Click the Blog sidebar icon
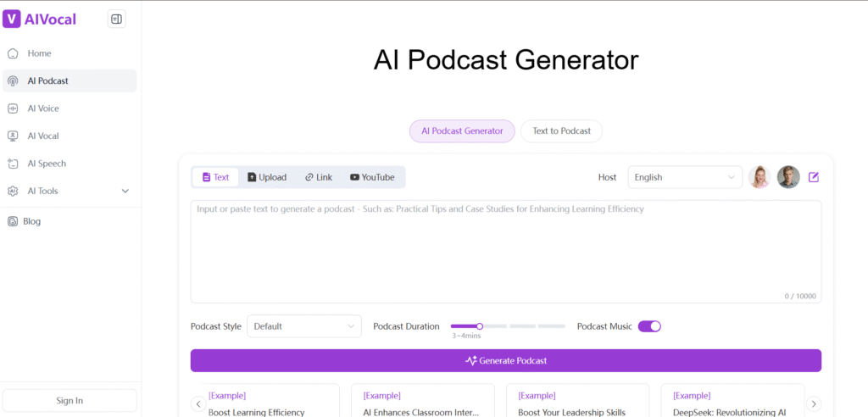868x417 pixels. coord(13,221)
